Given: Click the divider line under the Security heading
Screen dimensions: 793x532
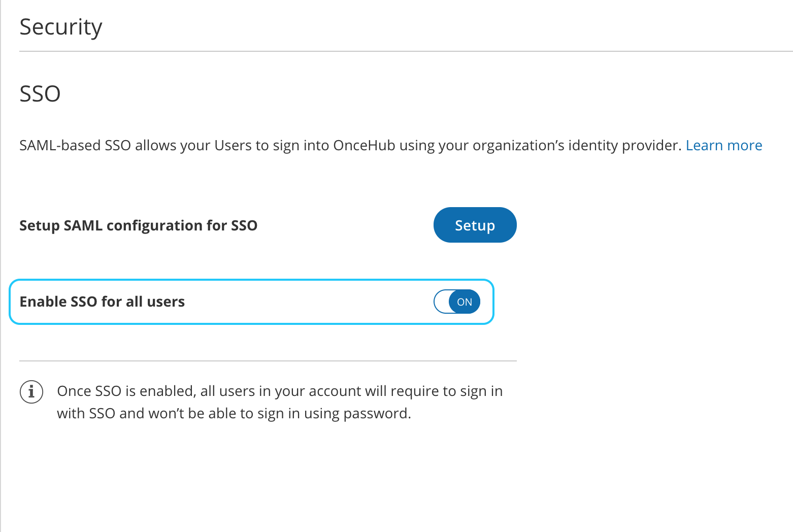Looking at the screenshot, I should [x=406, y=51].
